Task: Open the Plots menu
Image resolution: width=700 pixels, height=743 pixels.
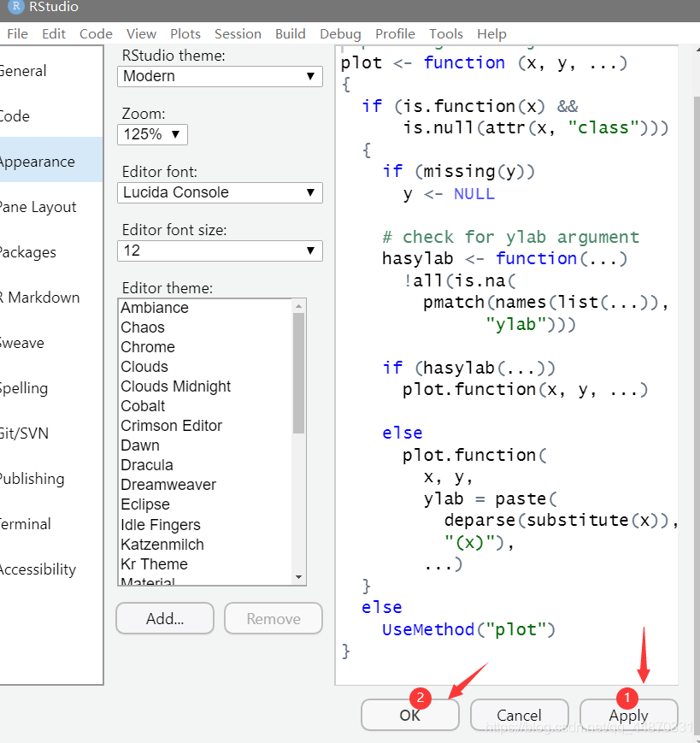Action: [185, 34]
